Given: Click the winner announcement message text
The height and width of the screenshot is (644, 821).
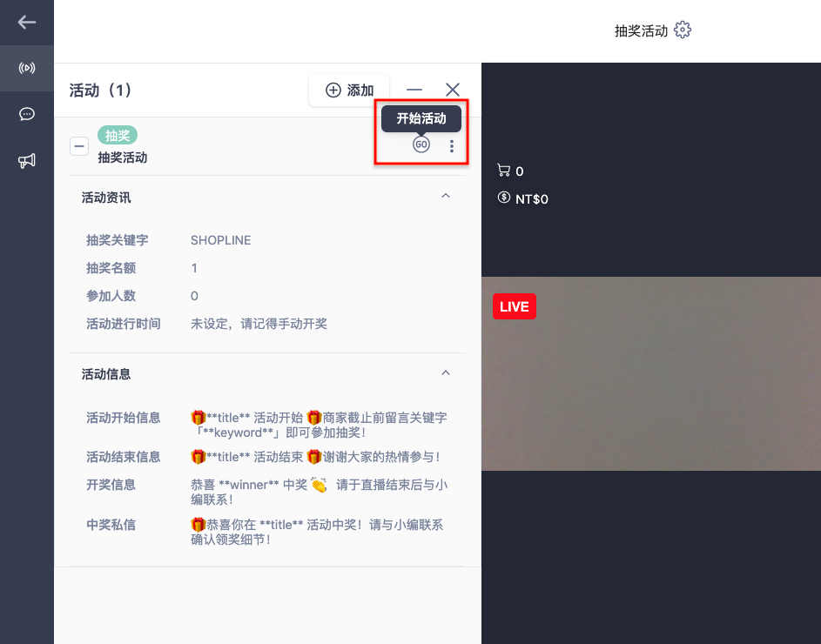Looking at the screenshot, I should [319, 493].
